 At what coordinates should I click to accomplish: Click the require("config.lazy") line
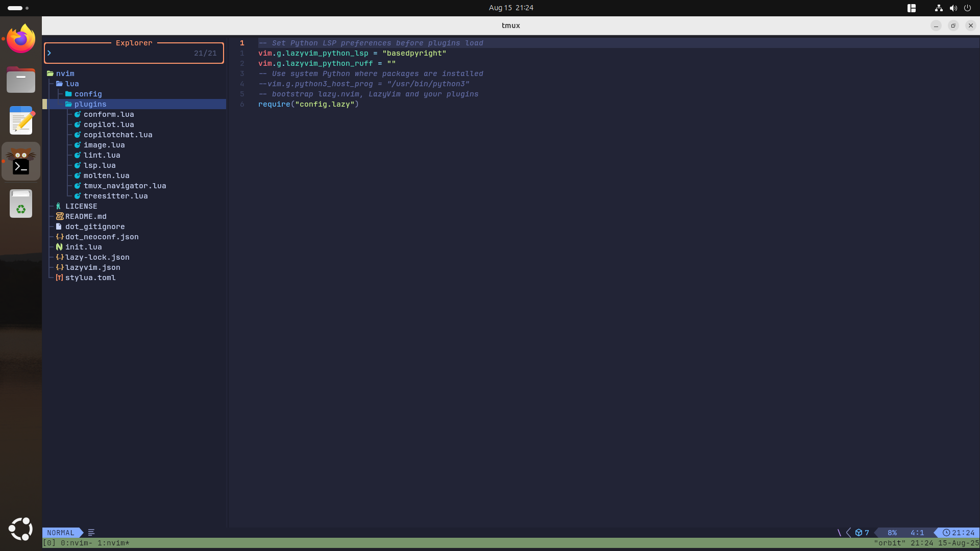[x=308, y=104]
